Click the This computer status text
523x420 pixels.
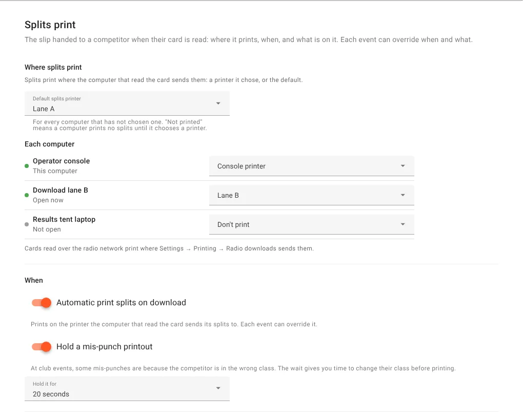pyautogui.click(x=55, y=171)
